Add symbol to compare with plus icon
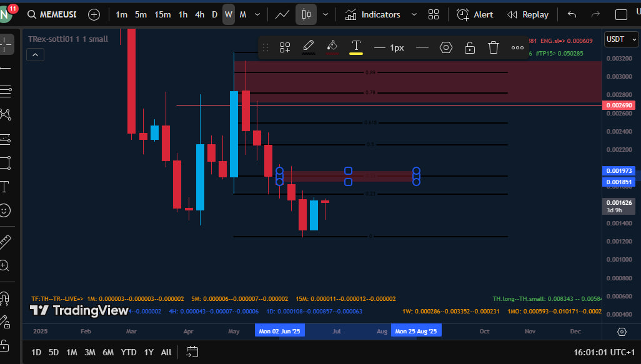 pyautogui.click(x=94, y=15)
